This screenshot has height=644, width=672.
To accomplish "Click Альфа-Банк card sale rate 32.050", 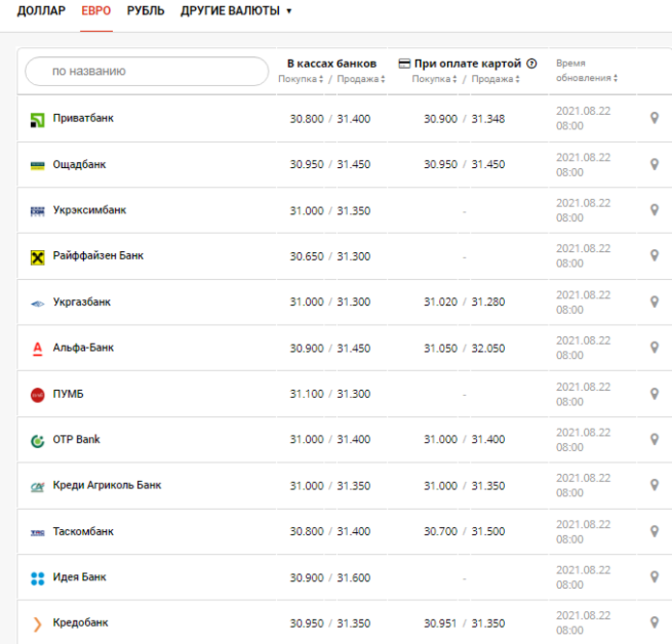I will (x=489, y=349).
